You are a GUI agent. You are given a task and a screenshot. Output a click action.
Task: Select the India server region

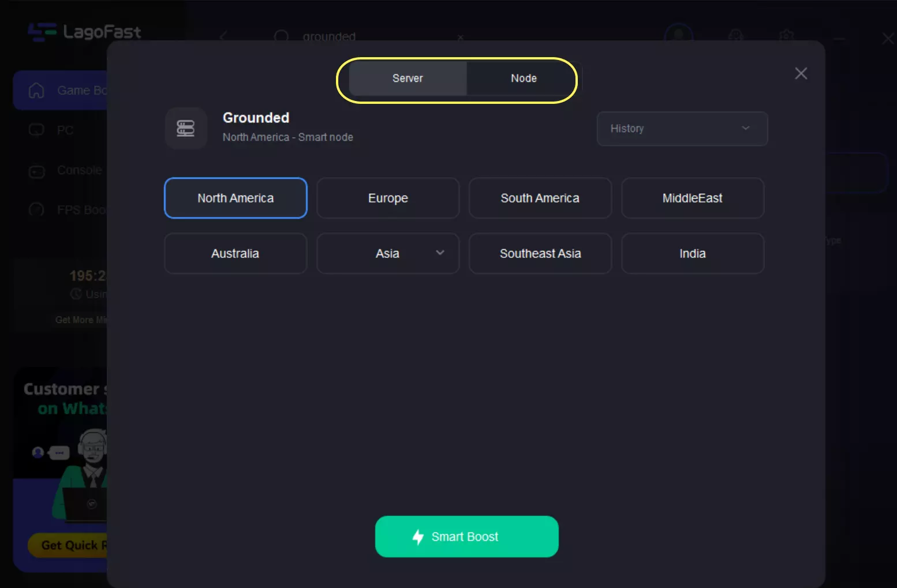[x=692, y=253]
